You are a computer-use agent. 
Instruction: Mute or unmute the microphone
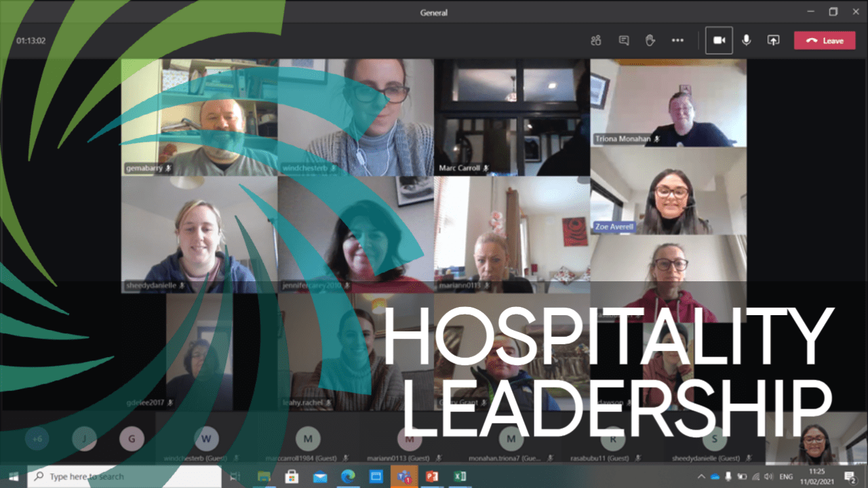tap(747, 41)
